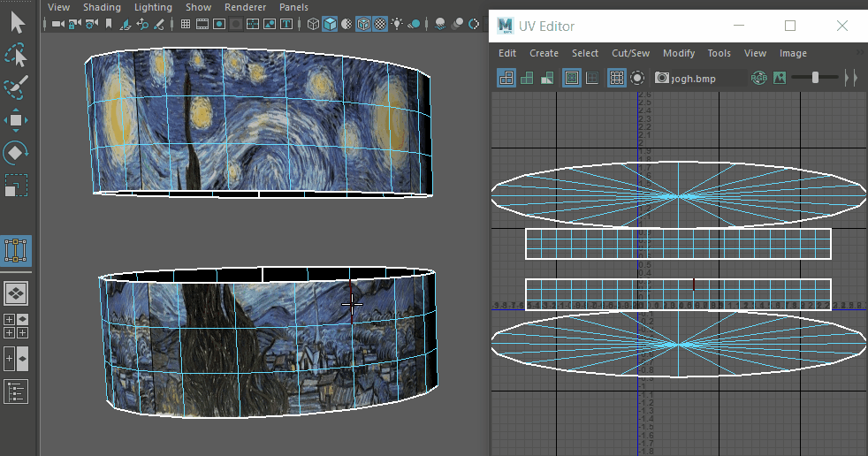
Task: Select the arrow Select tool
Action: [x=17, y=20]
